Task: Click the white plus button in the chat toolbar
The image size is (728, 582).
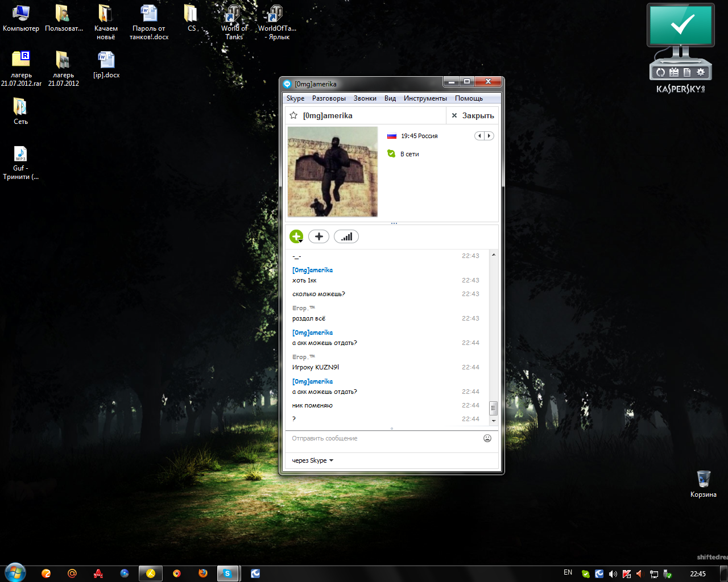Action: pos(318,236)
